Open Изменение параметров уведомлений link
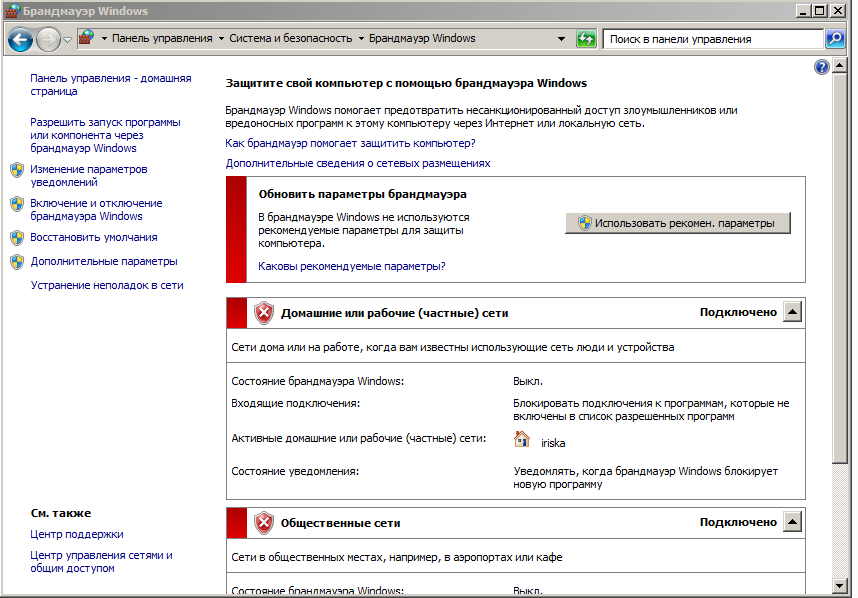This screenshot has width=858, height=598. point(89,176)
